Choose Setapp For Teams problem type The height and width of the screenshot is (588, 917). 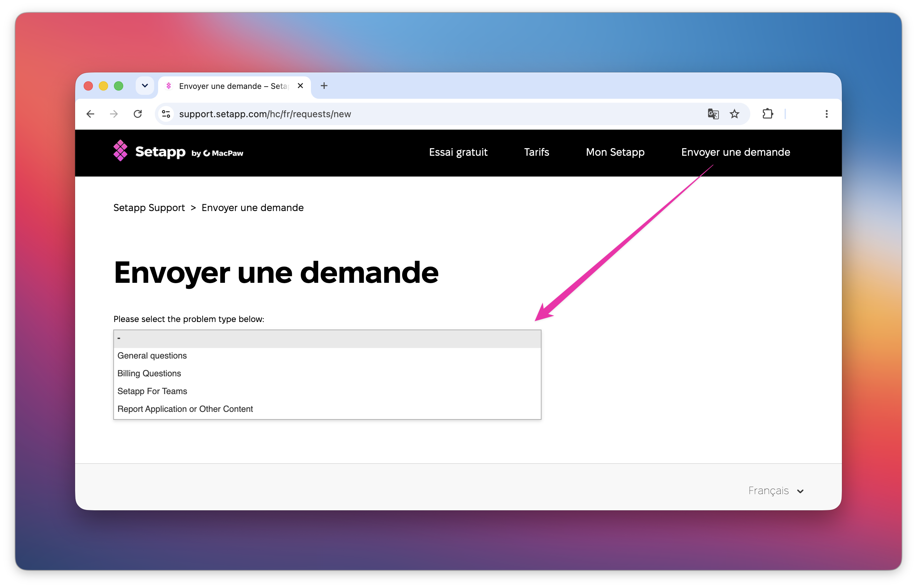[x=327, y=391]
